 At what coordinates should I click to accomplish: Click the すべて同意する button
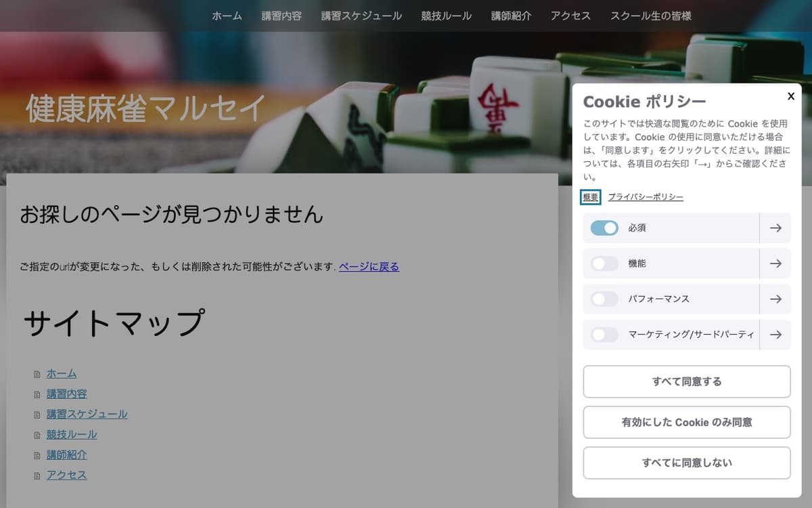(687, 382)
